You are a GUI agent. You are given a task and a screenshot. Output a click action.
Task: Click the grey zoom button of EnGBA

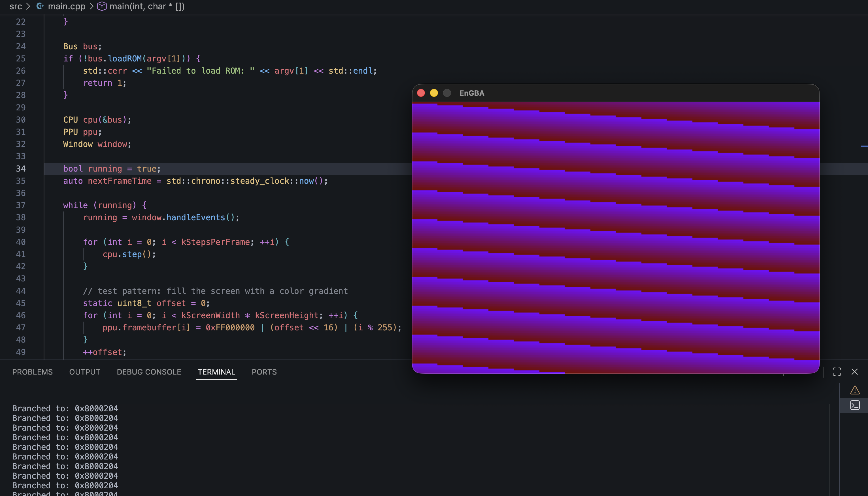click(447, 93)
